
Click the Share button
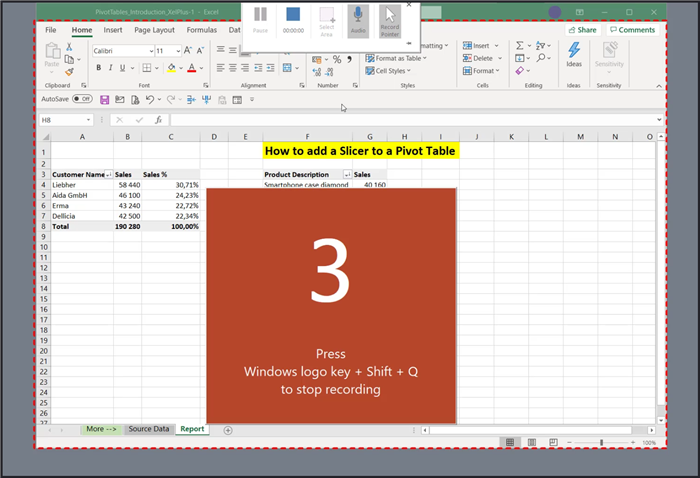(582, 30)
